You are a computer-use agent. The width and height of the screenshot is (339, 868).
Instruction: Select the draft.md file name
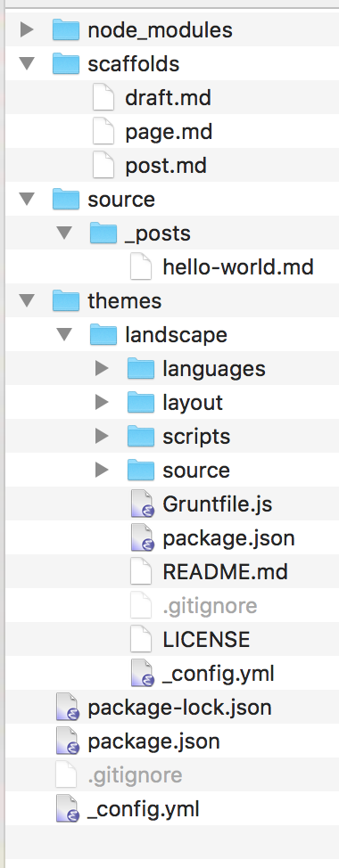(x=169, y=98)
